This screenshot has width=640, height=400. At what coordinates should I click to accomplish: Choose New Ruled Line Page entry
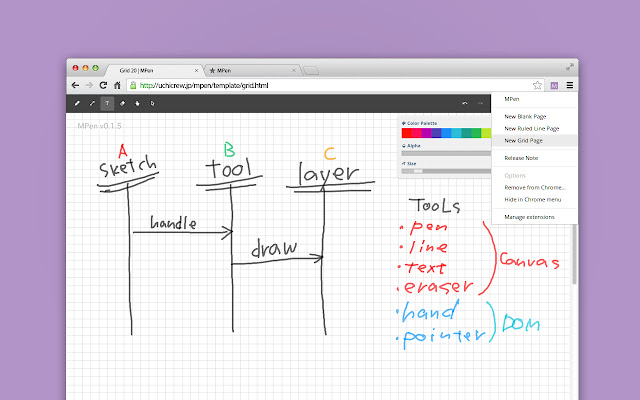tap(531, 128)
